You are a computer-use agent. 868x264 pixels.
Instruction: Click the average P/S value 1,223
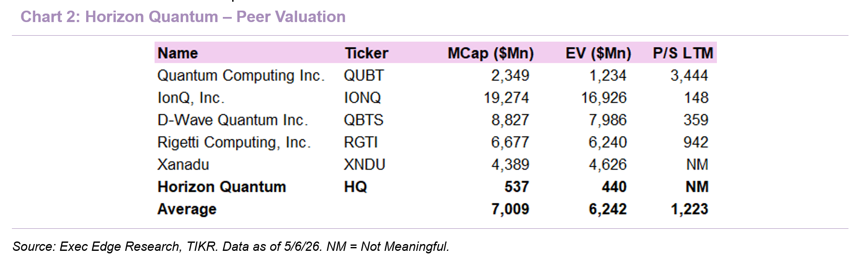pyautogui.click(x=689, y=209)
